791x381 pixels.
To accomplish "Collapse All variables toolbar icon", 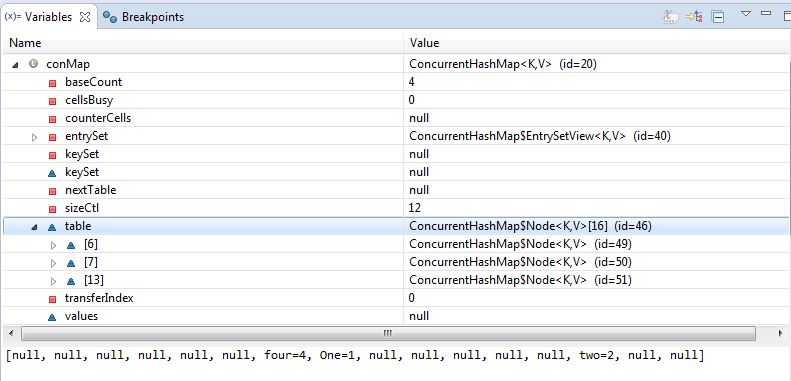I will (718, 17).
